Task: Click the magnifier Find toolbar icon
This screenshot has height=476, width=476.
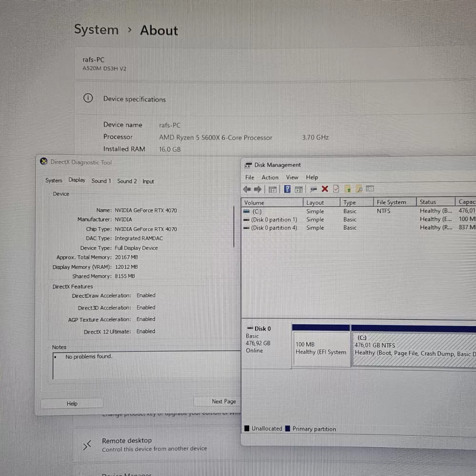Action: coord(359,189)
